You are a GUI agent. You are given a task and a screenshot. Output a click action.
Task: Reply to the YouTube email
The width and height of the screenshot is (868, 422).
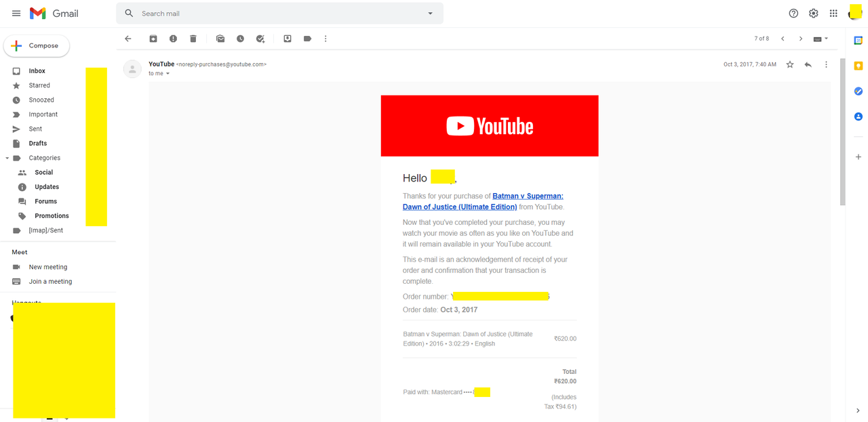[808, 64]
